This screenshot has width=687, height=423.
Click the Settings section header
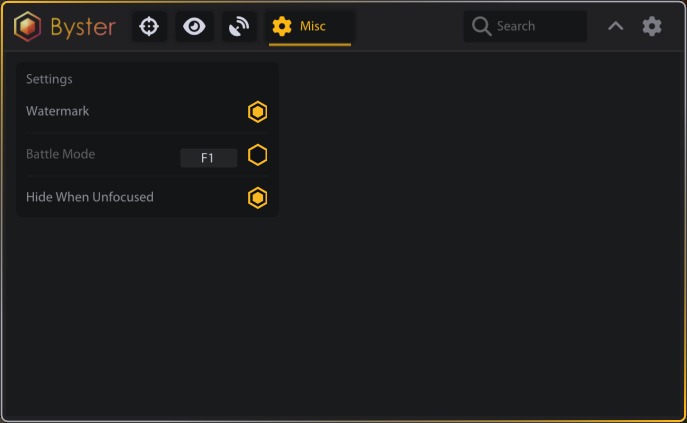[x=49, y=79]
